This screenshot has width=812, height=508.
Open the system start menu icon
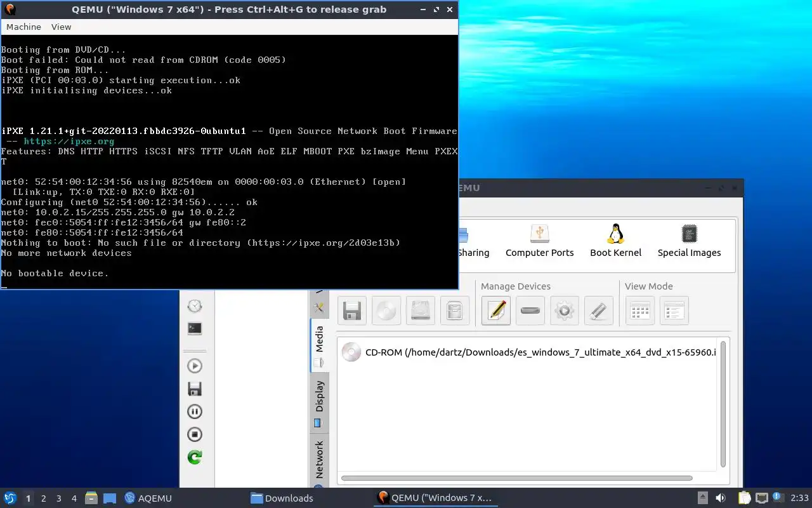click(10, 498)
